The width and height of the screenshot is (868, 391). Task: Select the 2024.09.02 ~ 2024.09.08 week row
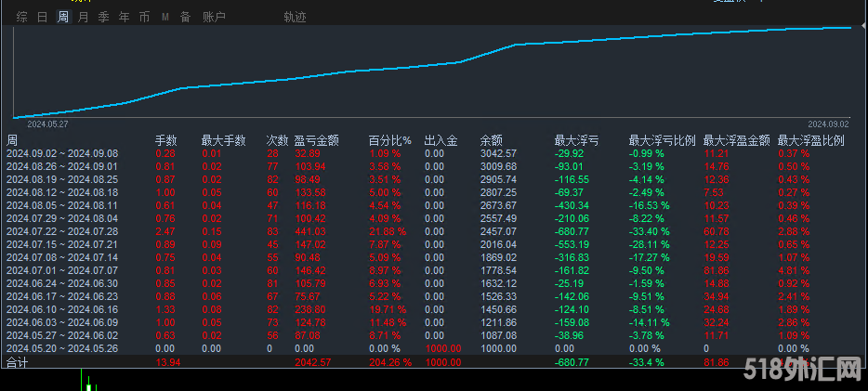point(61,153)
